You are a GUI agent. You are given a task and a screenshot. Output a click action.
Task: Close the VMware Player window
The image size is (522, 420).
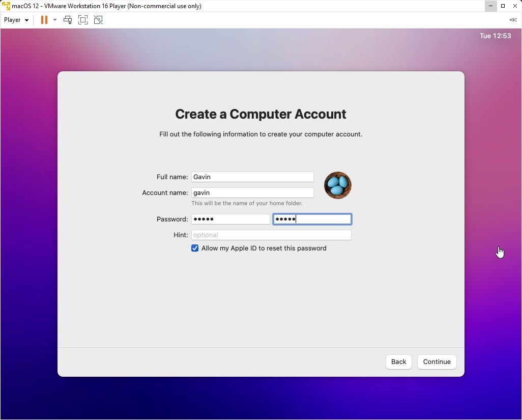(515, 6)
